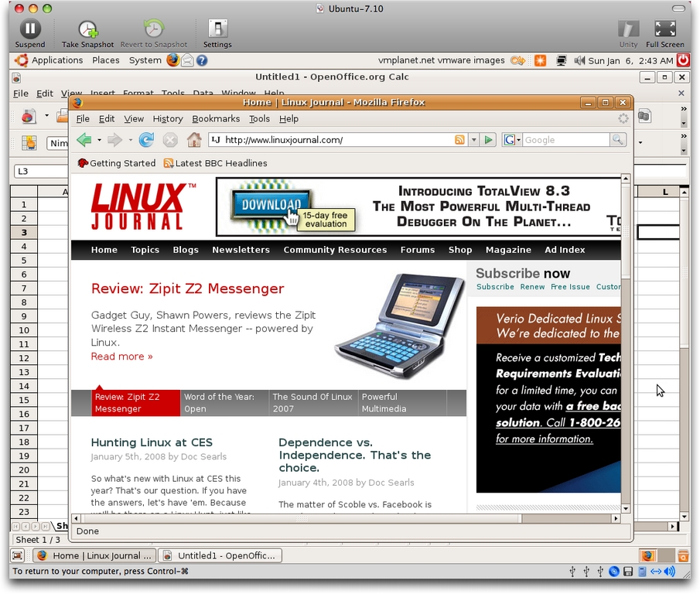Take a VMware snapshot
The height and width of the screenshot is (594, 700).
click(87, 31)
